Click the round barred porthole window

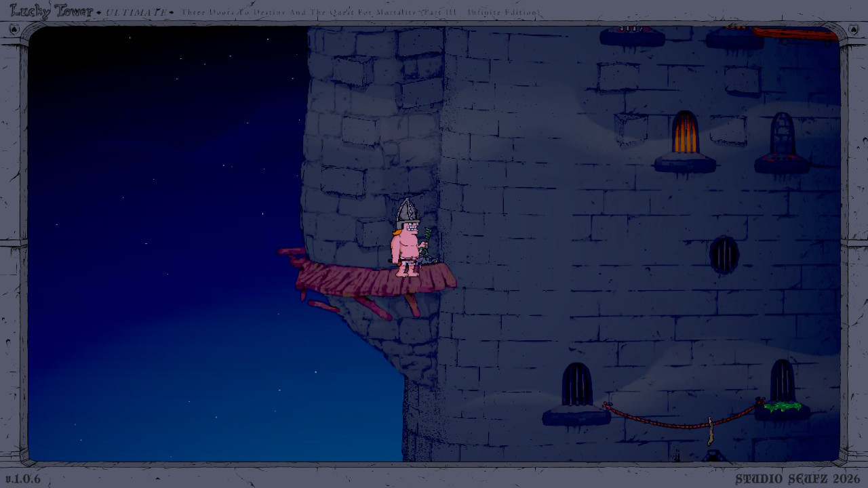(724, 255)
